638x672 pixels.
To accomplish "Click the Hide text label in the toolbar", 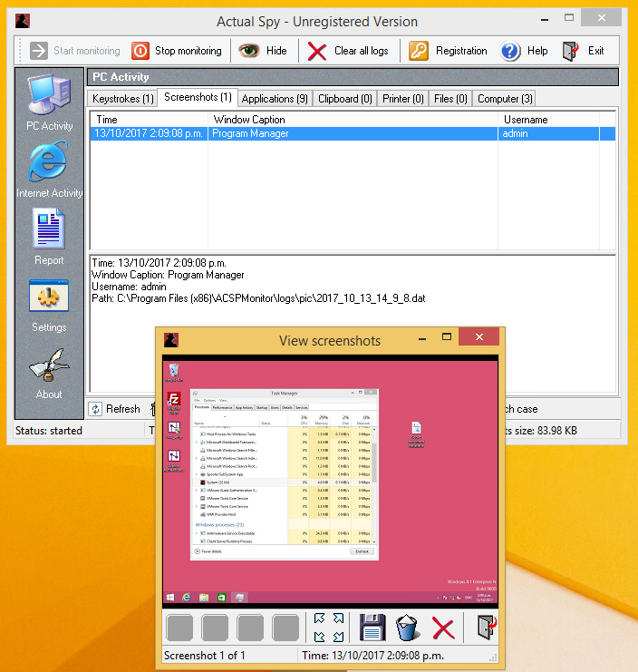I will pyautogui.click(x=276, y=51).
